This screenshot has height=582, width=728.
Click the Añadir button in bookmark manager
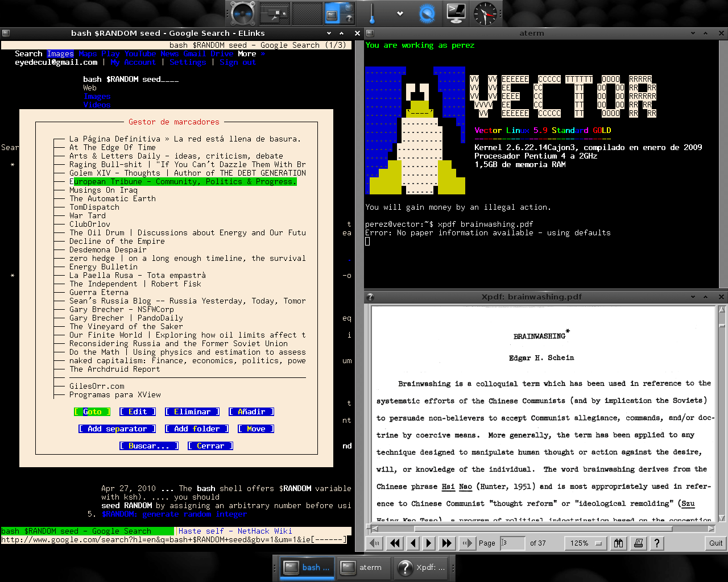(x=251, y=412)
